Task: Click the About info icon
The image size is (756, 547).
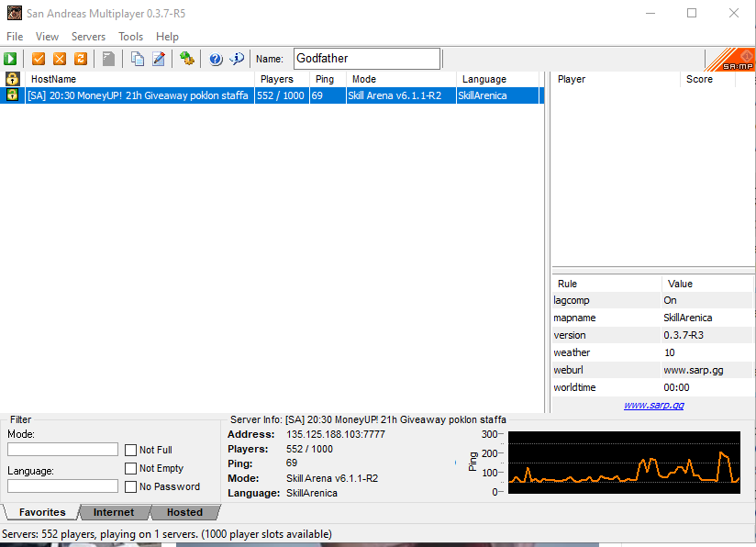Action: (x=237, y=59)
